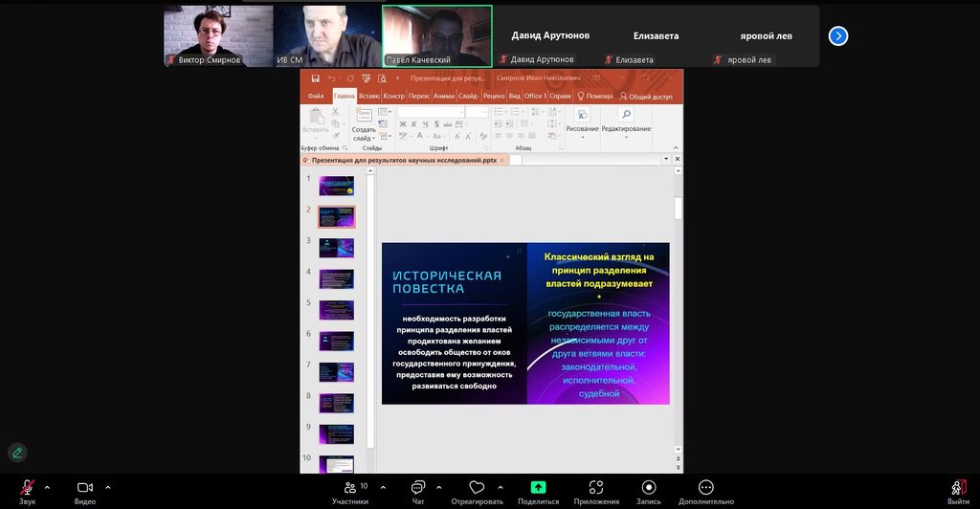Open the Участники participants panel
980x509 pixels.
(349, 488)
